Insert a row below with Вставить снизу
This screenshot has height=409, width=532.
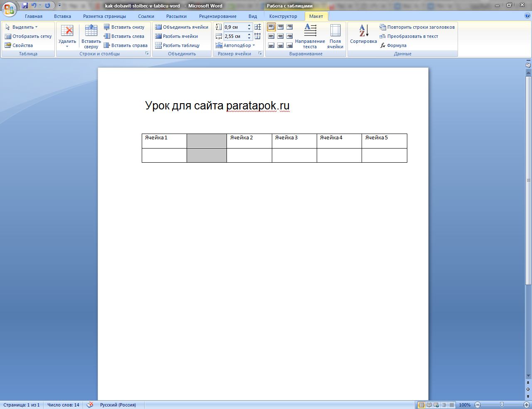pos(124,27)
